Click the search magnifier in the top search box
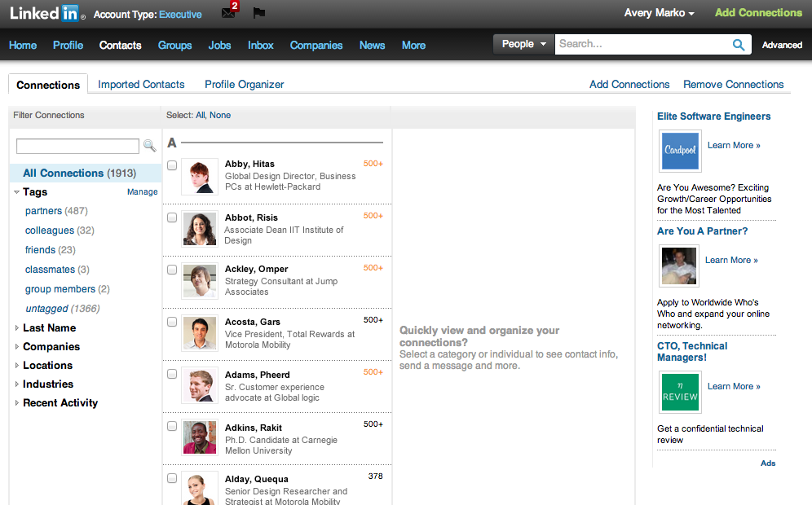 click(x=739, y=45)
